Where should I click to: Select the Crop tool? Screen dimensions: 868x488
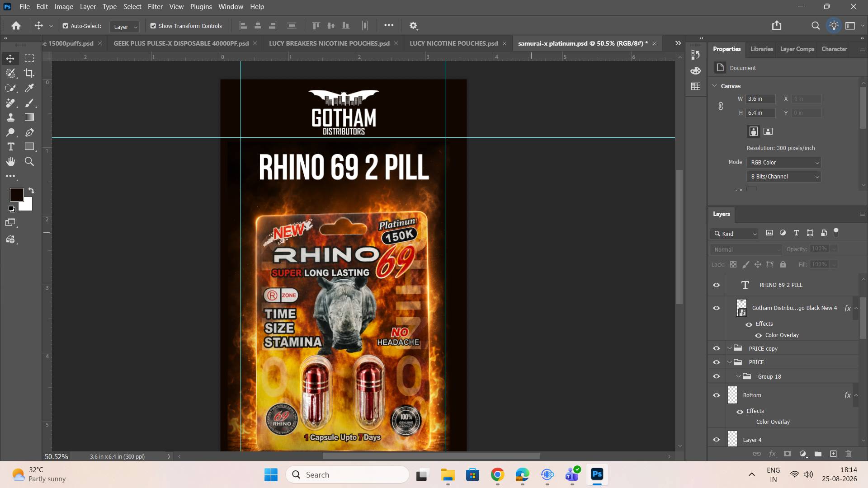click(x=29, y=73)
